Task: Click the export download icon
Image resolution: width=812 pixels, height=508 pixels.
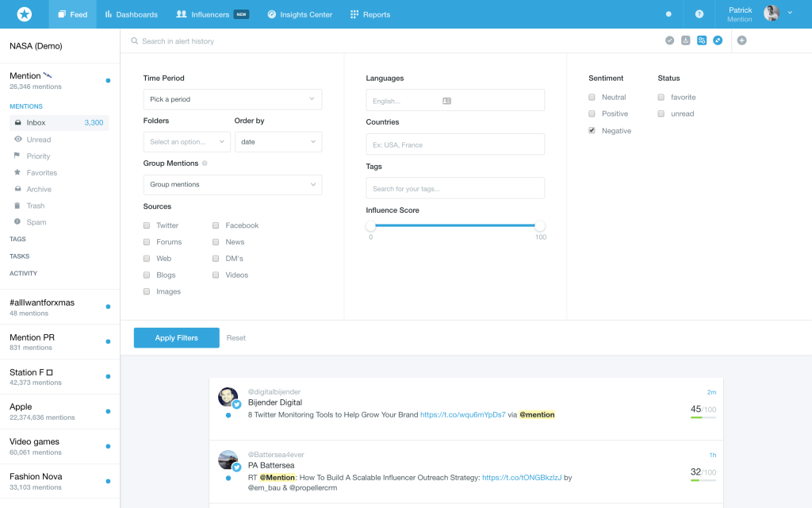Action: pyautogui.click(x=686, y=40)
